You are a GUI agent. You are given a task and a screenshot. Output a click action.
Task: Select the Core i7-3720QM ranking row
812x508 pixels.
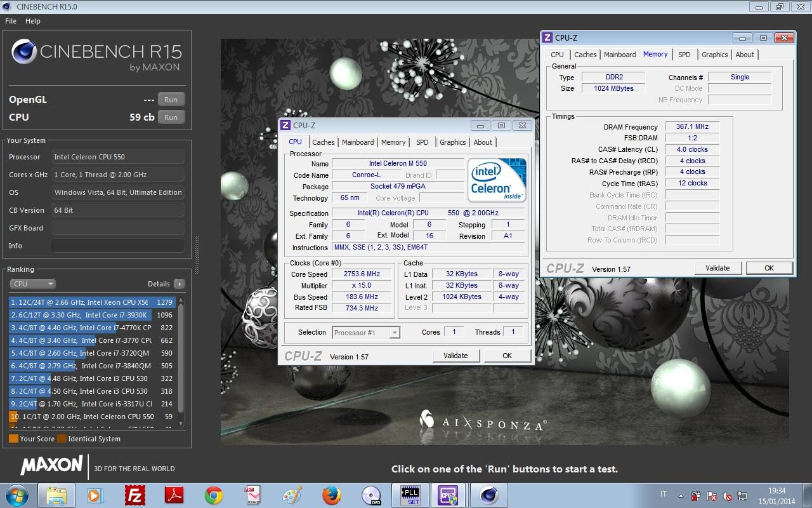[92, 353]
